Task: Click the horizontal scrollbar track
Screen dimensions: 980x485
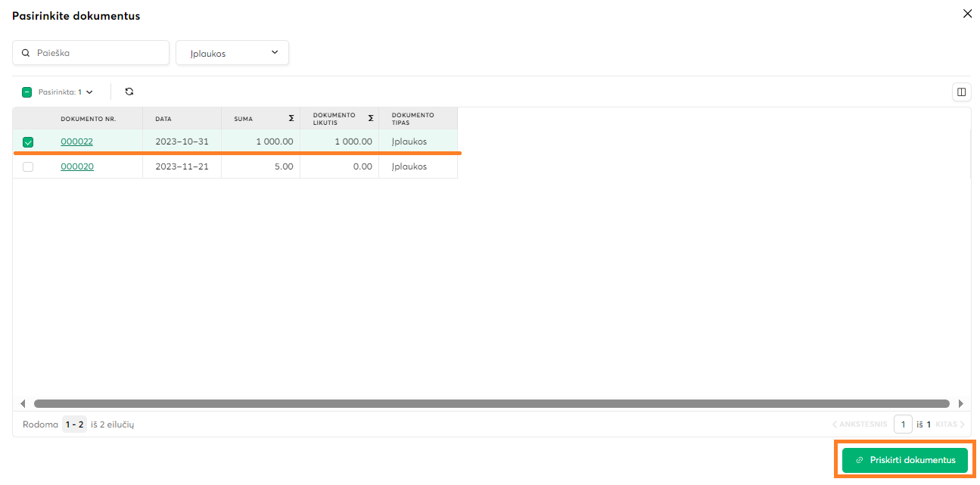Action: pyautogui.click(x=492, y=404)
